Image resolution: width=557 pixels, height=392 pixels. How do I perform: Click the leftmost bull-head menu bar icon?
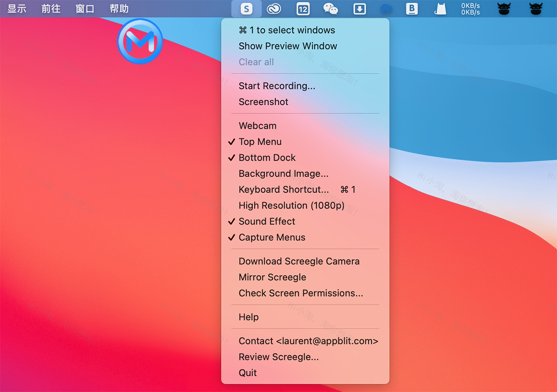coord(504,8)
